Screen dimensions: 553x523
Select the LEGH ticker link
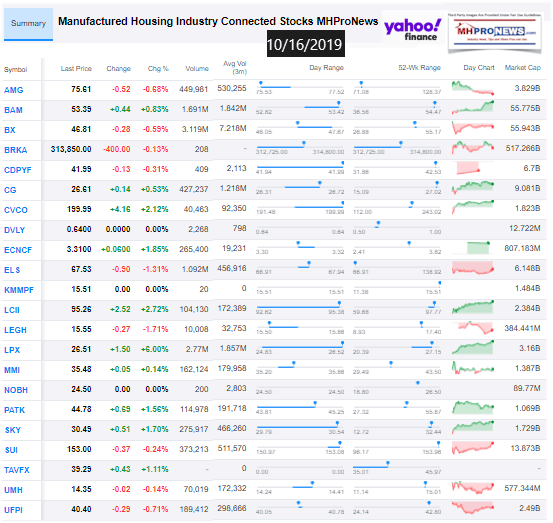15,330
